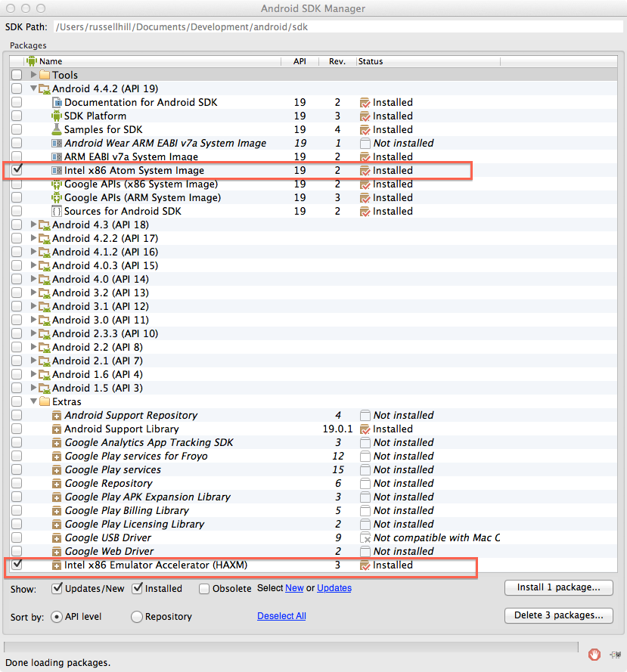The image size is (627, 672).
Task: Expand the Android 4.0.3 (API 15) group
Action: 33,265
